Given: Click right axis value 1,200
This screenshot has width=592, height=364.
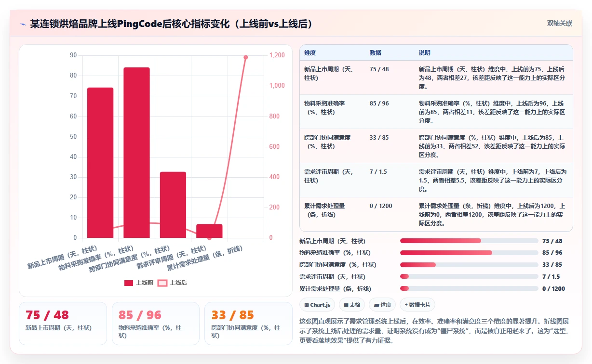Looking at the screenshot, I should [x=277, y=55].
